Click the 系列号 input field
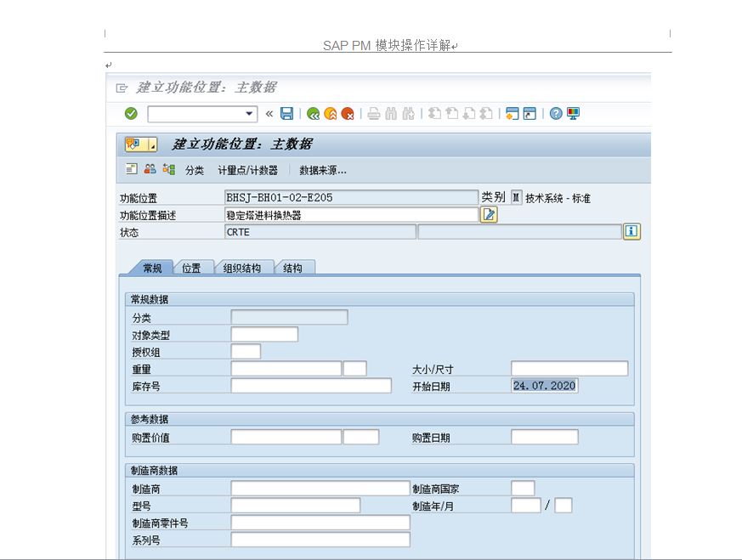742x560 pixels. [x=320, y=540]
